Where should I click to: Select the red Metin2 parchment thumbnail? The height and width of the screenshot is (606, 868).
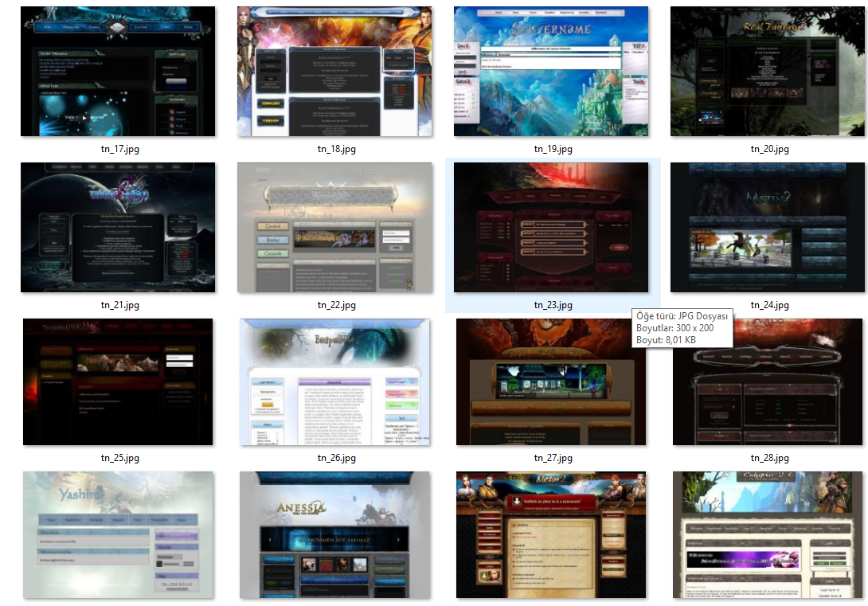pos(551,534)
